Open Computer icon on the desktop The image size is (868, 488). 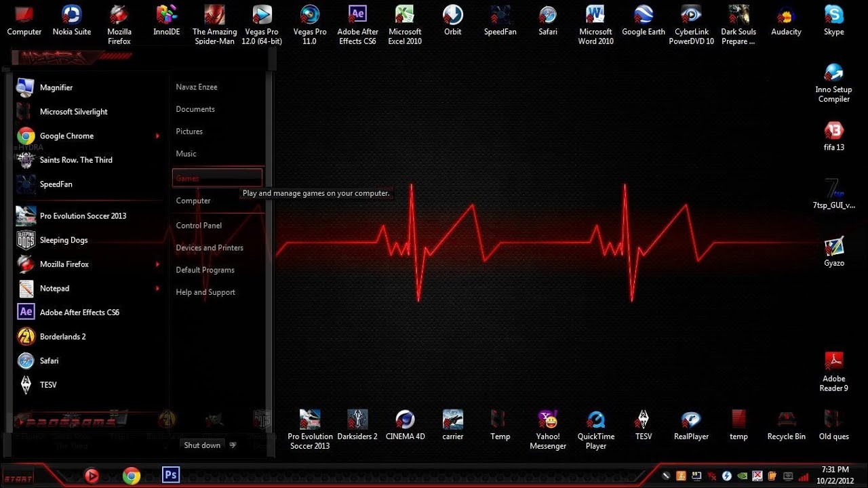tap(24, 20)
